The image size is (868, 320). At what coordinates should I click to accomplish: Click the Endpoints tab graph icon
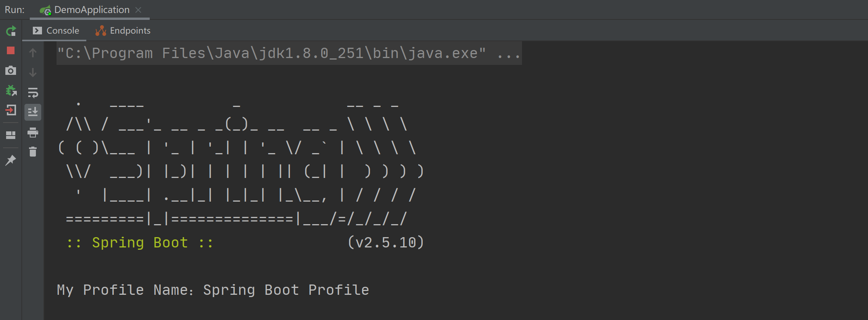click(x=101, y=31)
